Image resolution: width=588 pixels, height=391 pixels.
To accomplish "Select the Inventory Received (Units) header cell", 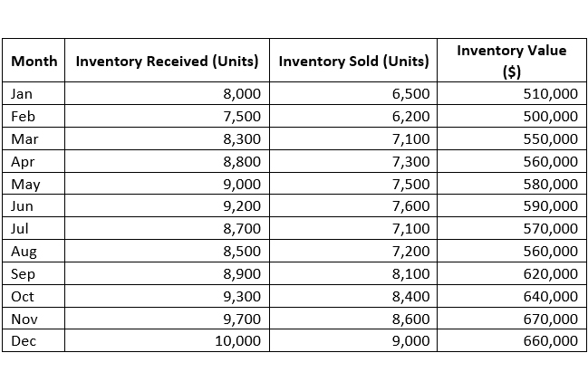I will tap(168, 62).
